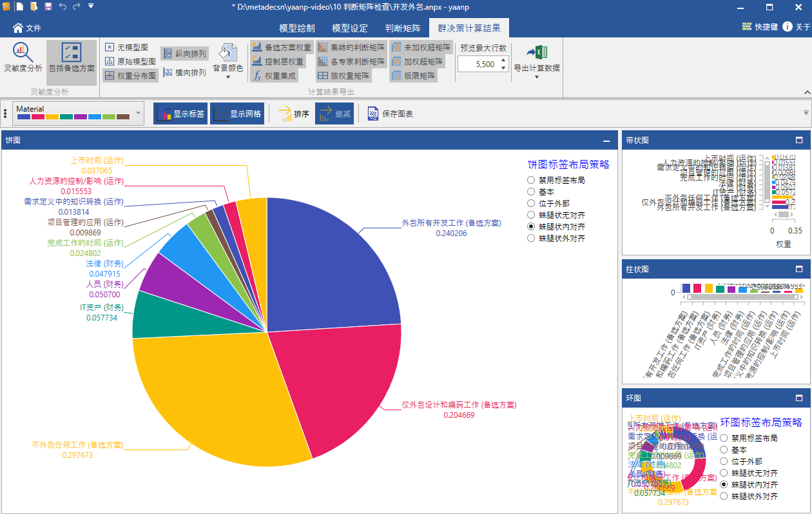Open the 关于 about dialog

pyautogui.click(x=796, y=27)
